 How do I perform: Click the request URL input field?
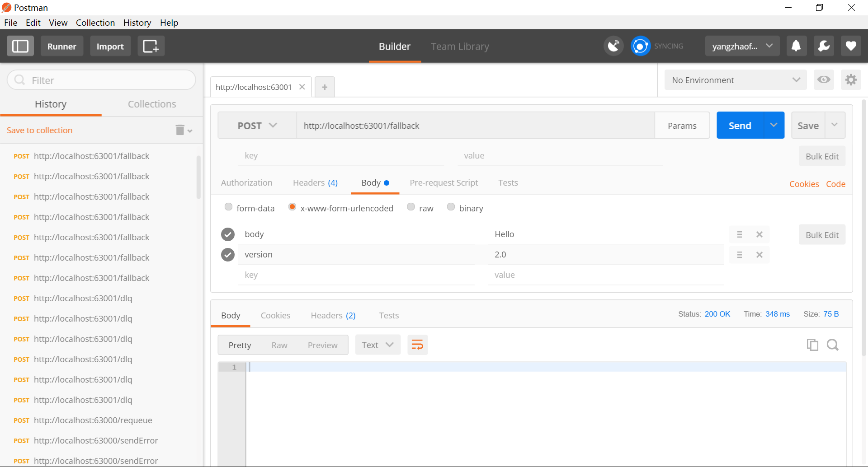coord(476,126)
